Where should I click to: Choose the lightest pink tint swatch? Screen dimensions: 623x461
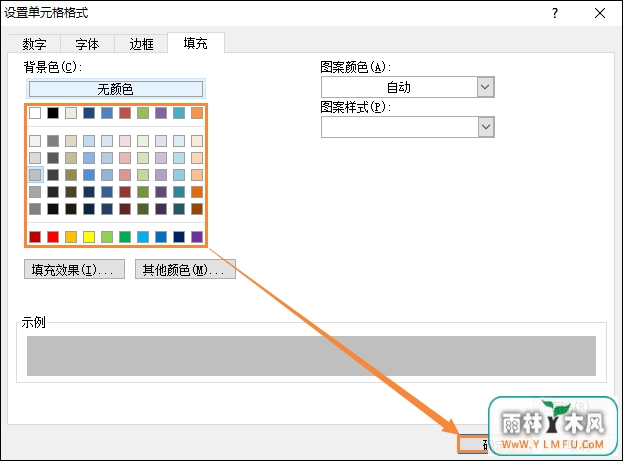click(125, 141)
